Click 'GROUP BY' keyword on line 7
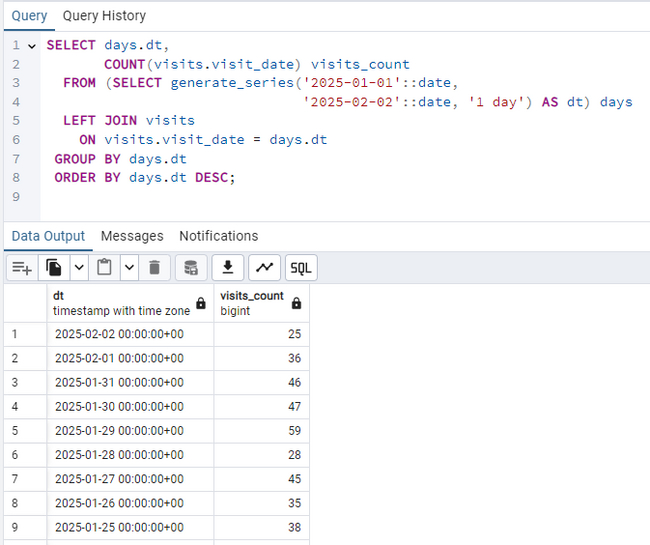The width and height of the screenshot is (650, 545). pos(87,159)
